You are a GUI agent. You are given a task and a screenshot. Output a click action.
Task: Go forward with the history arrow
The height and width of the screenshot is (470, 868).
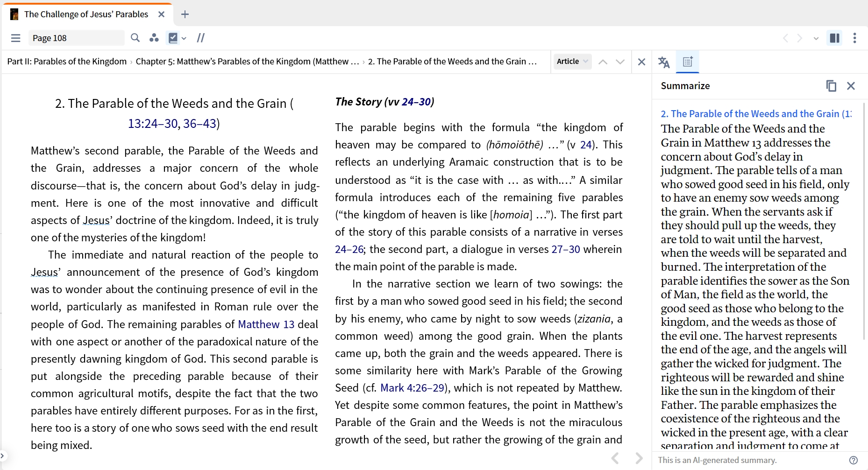pyautogui.click(x=800, y=38)
